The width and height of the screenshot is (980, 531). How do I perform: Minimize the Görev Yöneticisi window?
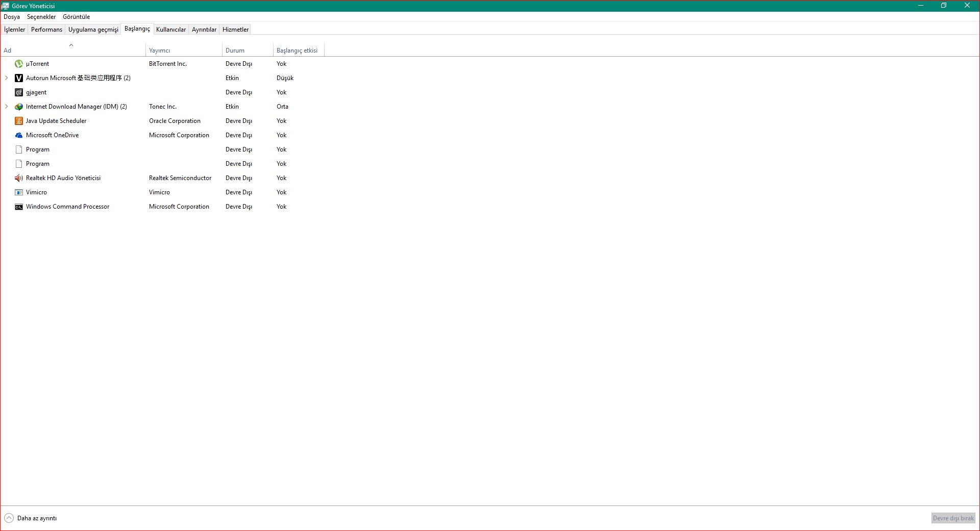pos(921,6)
